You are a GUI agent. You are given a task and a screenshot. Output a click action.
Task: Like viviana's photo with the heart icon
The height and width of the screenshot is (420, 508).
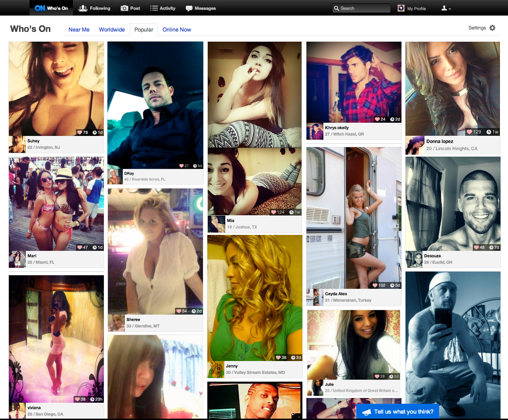click(x=77, y=399)
